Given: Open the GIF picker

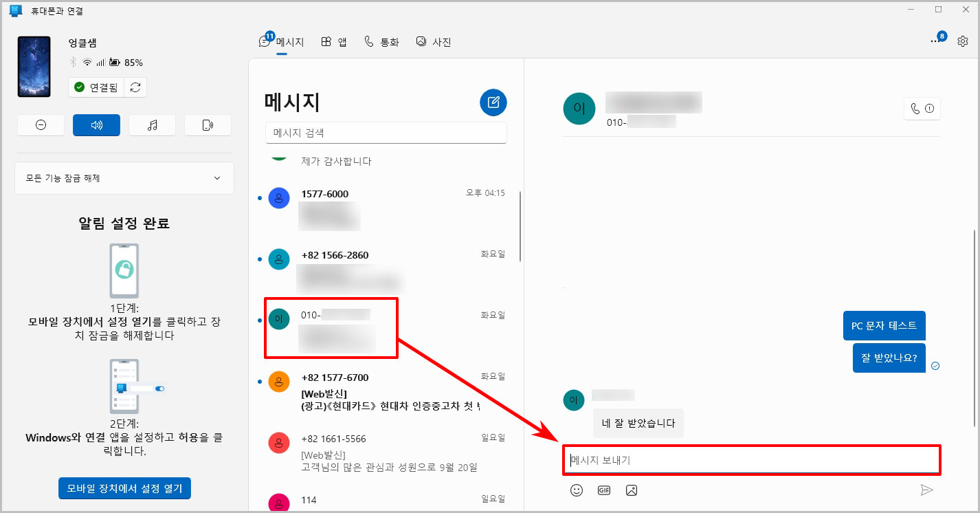Looking at the screenshot, I should click(603, 490).
